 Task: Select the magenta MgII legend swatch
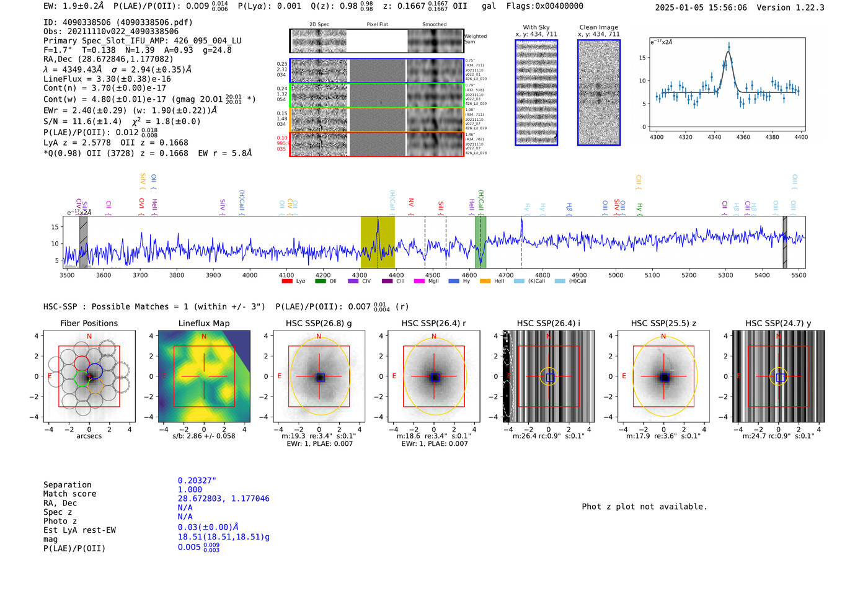(x=420, y=281)
